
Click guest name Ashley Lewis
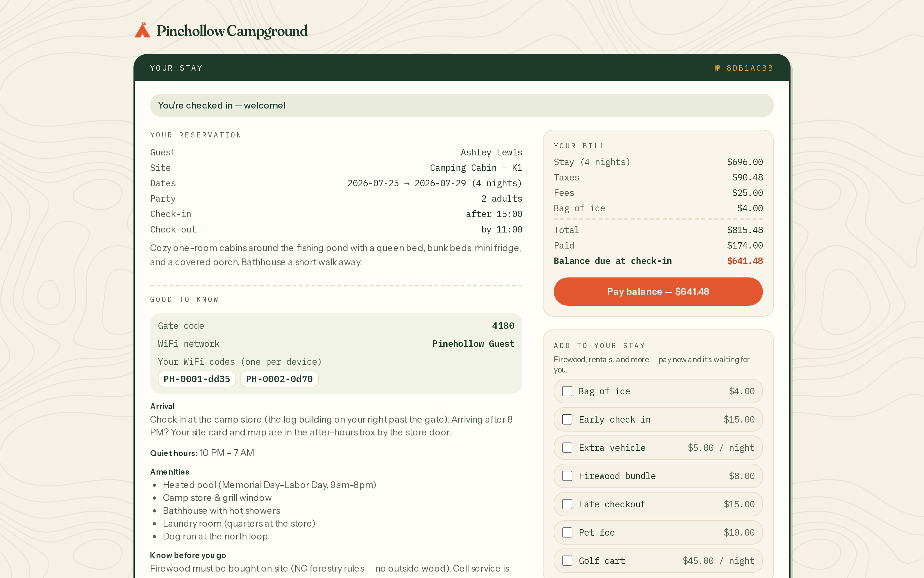(x=491, y=152)
